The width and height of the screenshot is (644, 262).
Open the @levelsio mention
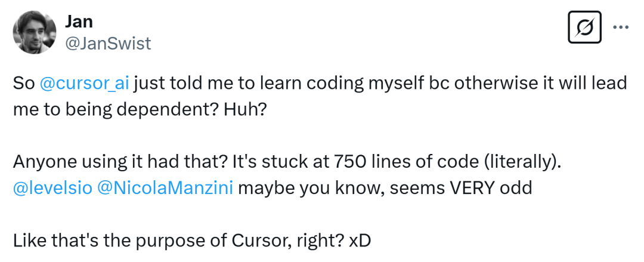[53, 188]
